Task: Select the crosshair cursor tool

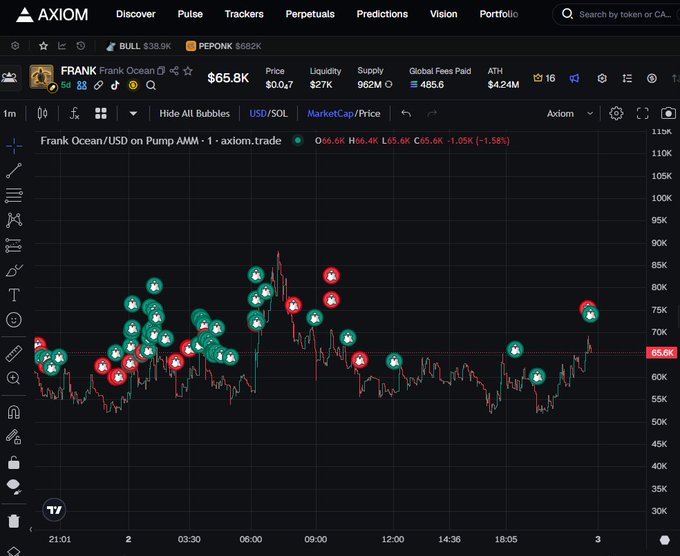Action: (x=14, y=146)
